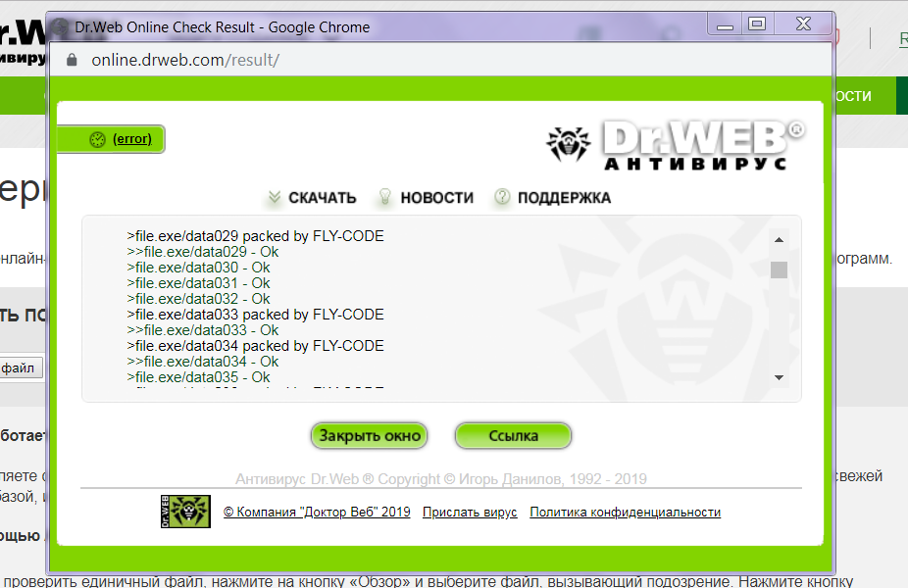Click the clock icon beside (error)
Image resolution: width=908 pixels, height=588 pixels.
pyautogui.click(x=97, y=139)
